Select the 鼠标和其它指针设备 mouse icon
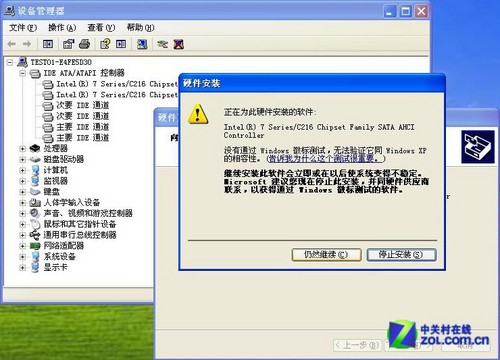 click(35, 224)
